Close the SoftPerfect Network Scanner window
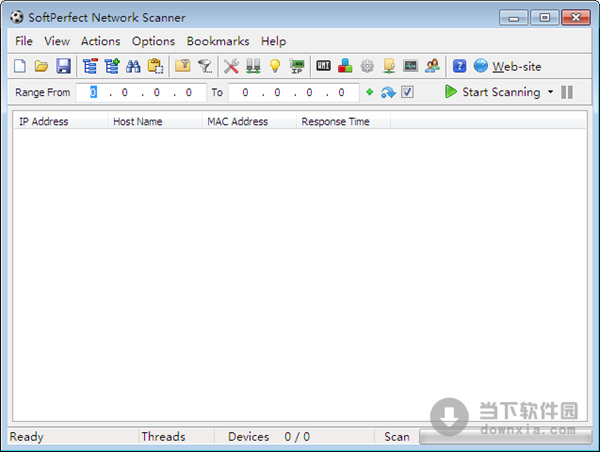This screenshot has width=600, height=452. [x=576, y=18]
